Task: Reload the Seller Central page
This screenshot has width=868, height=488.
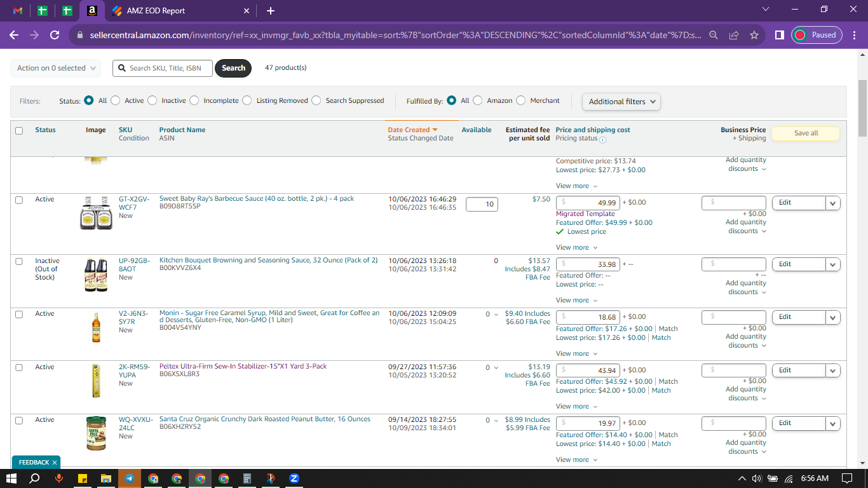Action: point(55,36)
